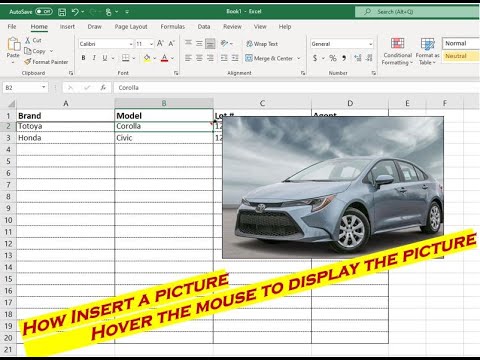Click Decrease Decimal icon
Image resolution: width=480 pixels, height=360 pixels.
pyautogui.click(x=369, y=58)
